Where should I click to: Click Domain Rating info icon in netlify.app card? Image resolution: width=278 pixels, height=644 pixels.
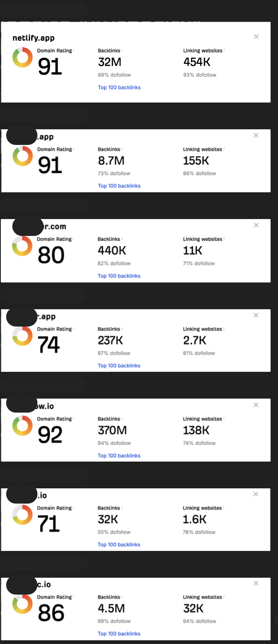pyautogui.click(x=74, y=50)
